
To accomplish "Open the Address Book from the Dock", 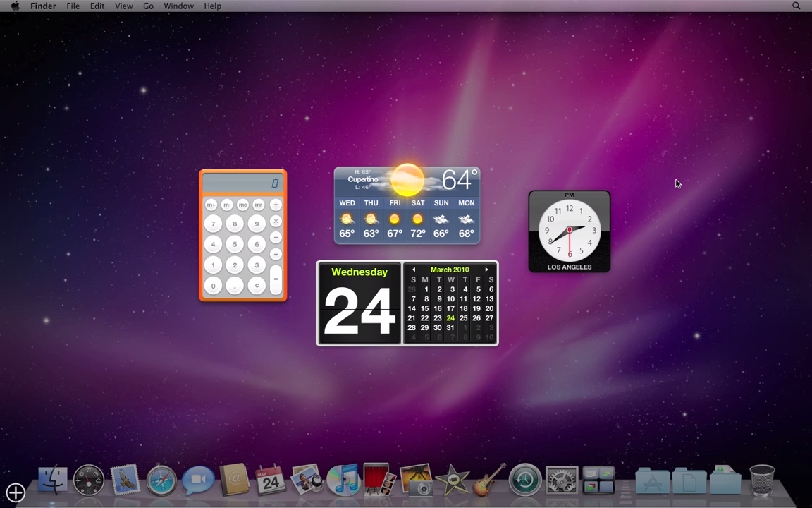I will [235, 480].
